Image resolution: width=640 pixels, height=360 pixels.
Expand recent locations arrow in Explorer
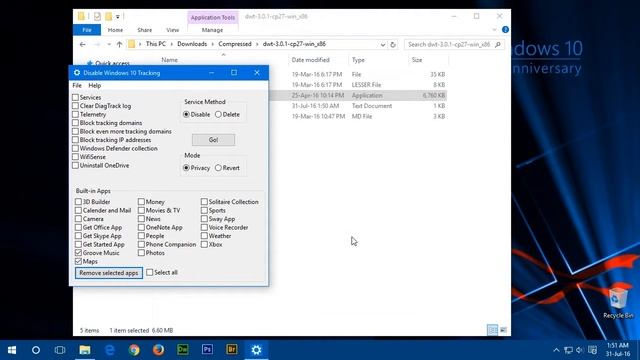[109, 44]
